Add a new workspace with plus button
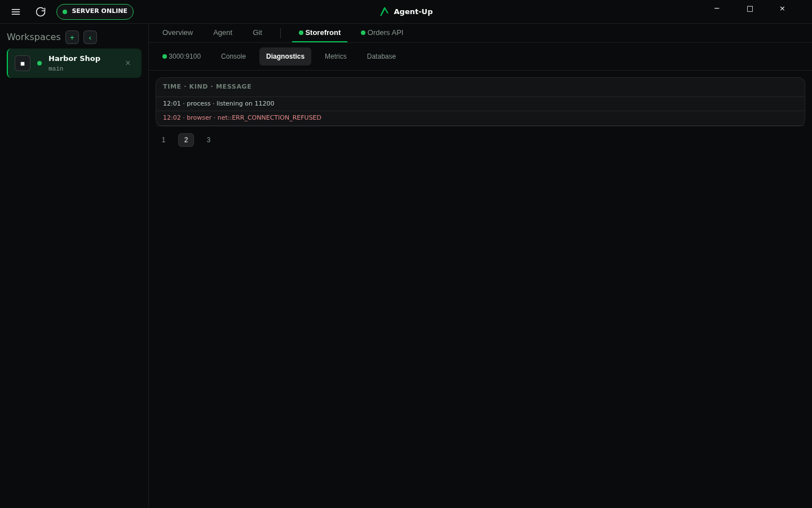 click(72, 37)
